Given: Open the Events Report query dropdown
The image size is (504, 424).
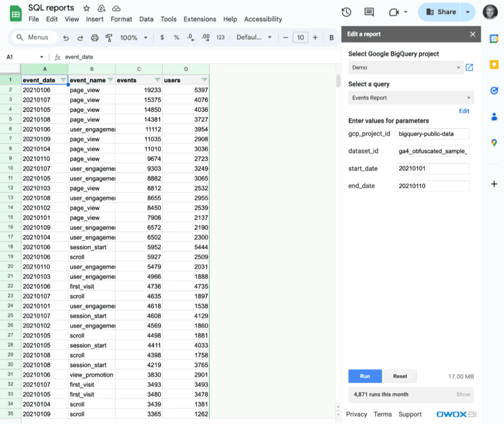Looking at the screenshot, I should [x=411, y=98].
